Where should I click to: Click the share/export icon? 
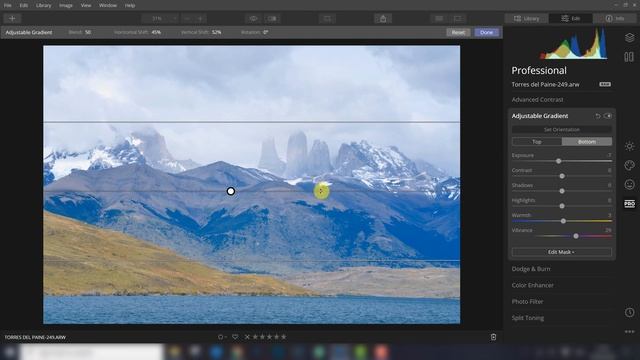click(383, 18)
